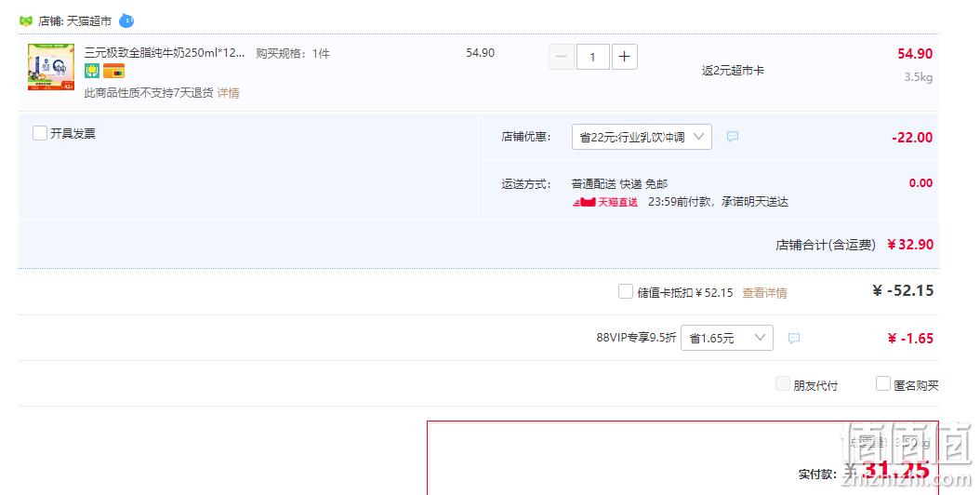Click the message icon beside 88VIP discount
Image resolution: width=980 pixels, height=495 pixels.
[x=794, y=339]
